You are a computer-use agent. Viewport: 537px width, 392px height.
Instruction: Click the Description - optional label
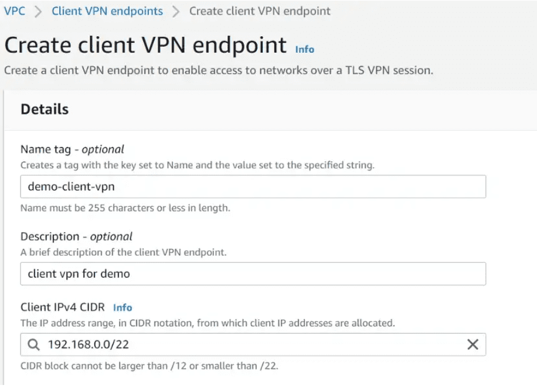(76, 236)
